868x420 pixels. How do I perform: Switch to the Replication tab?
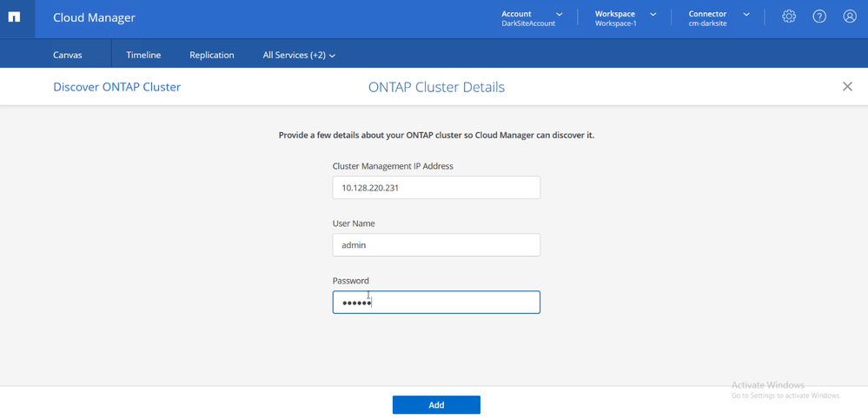(211, 56)
